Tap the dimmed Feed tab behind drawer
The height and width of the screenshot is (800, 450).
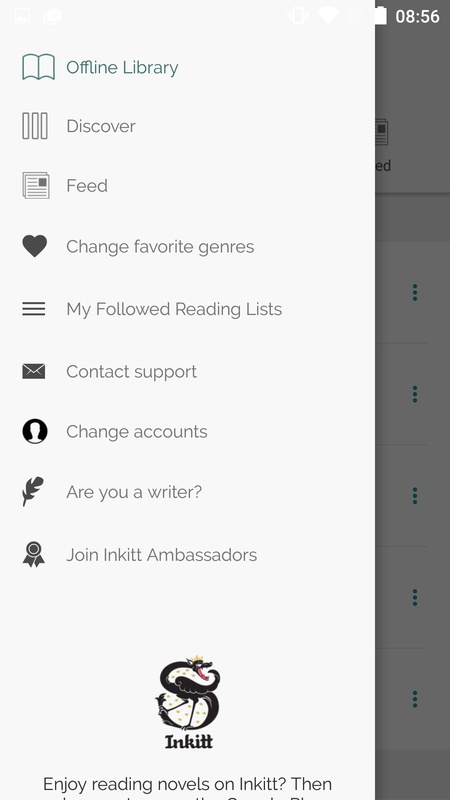pyautogui.click(x=383, y=145)
